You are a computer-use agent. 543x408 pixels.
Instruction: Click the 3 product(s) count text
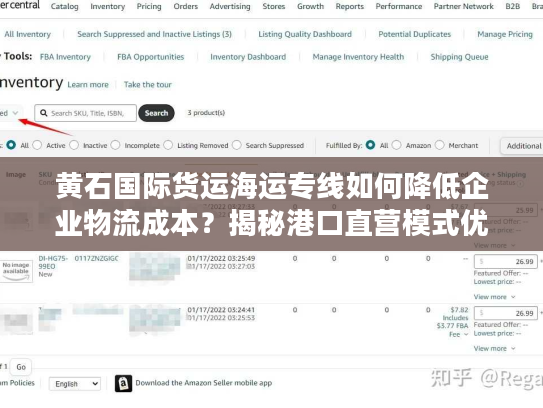206,113
